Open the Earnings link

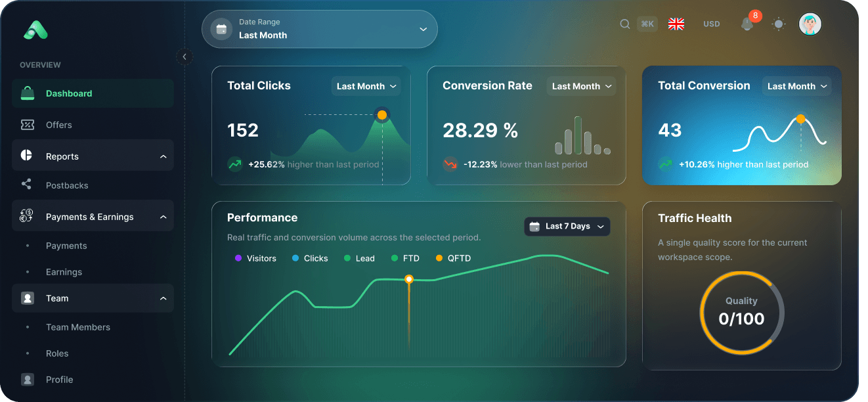point(64,272)
